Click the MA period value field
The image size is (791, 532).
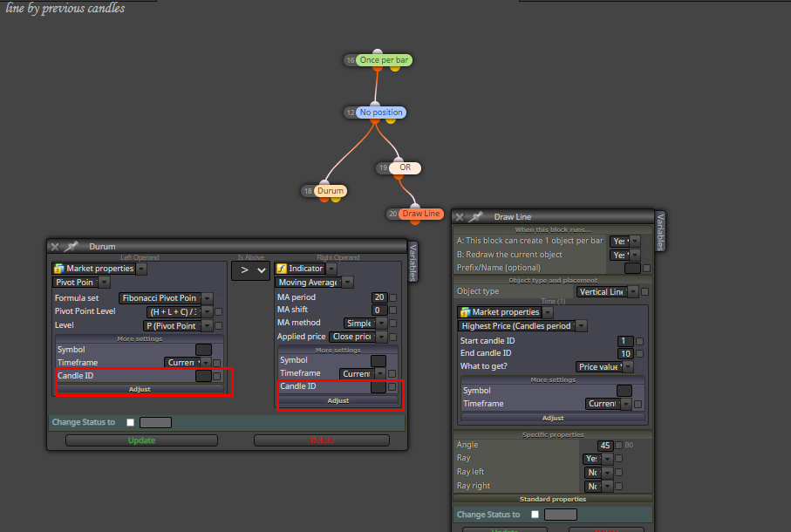(x=378, y=297)
